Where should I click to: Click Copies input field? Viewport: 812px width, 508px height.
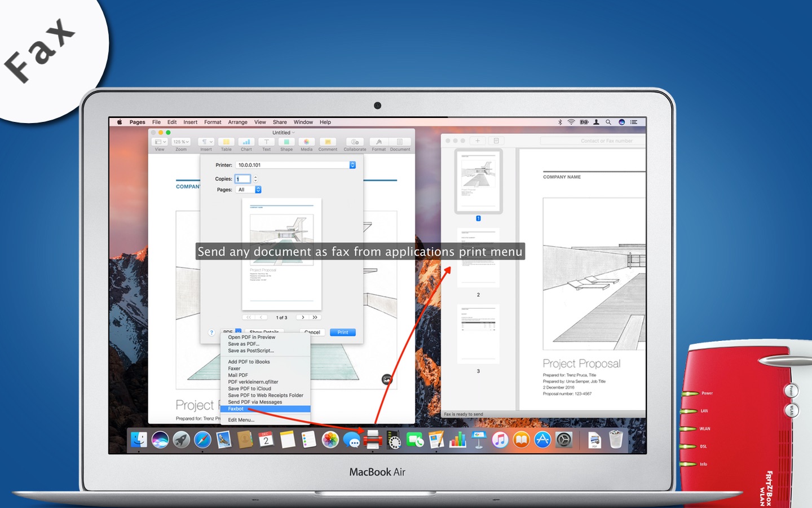243,179
